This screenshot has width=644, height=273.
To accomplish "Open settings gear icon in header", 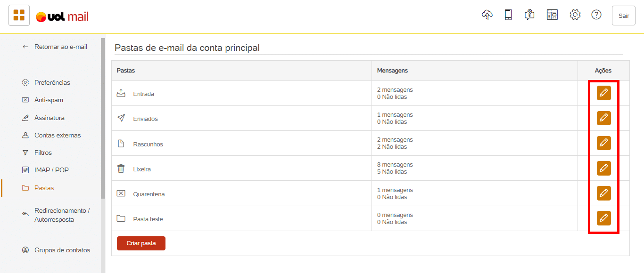I will [575, 15].
